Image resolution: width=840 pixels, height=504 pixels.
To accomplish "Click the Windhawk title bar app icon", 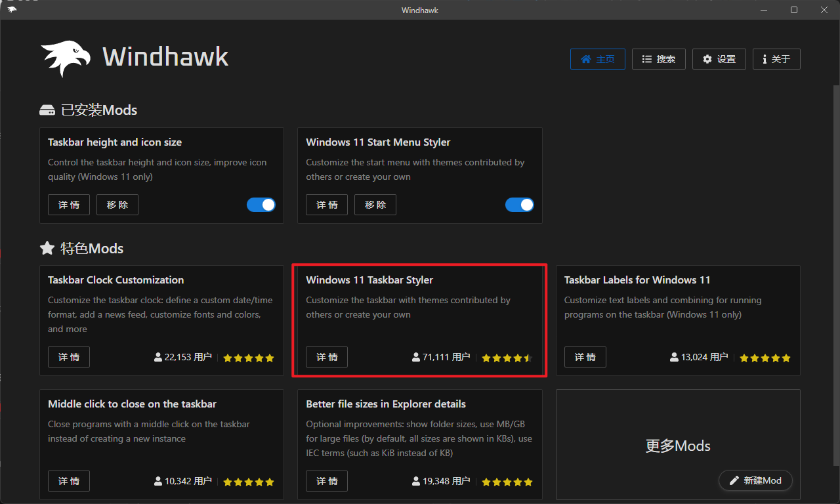I will point(12,9).
